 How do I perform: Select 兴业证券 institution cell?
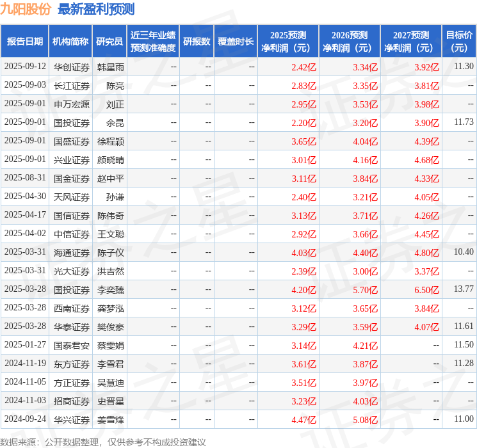click(72, 160)
